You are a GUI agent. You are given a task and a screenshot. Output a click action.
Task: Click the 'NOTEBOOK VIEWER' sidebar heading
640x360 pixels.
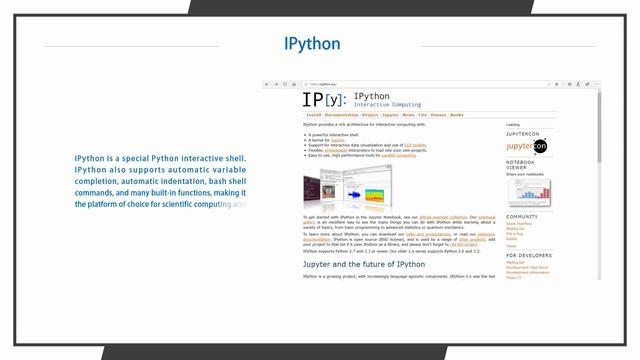(520, 165)
